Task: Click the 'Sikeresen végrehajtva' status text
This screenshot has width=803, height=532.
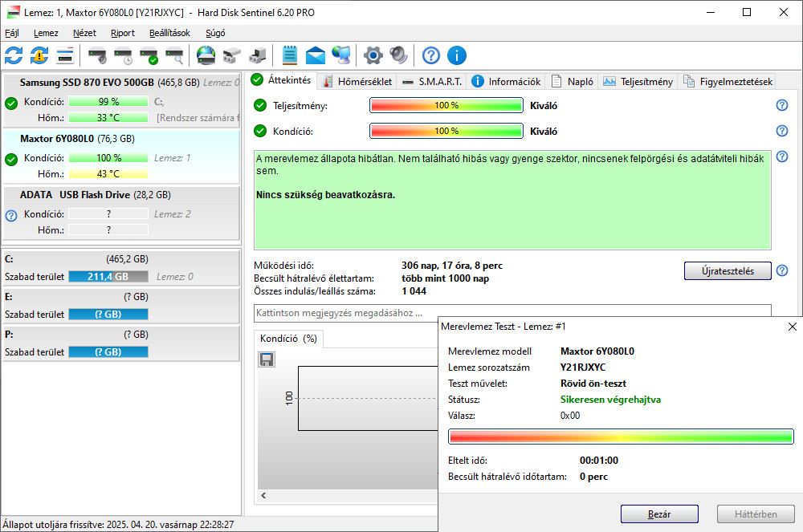Action: point(610,400)
